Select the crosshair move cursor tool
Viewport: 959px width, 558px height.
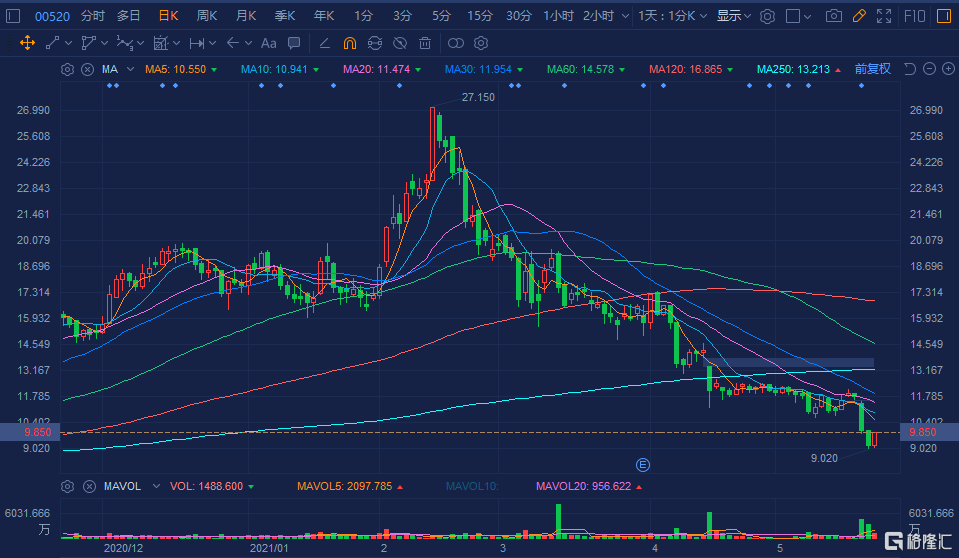tap(27, 43)
